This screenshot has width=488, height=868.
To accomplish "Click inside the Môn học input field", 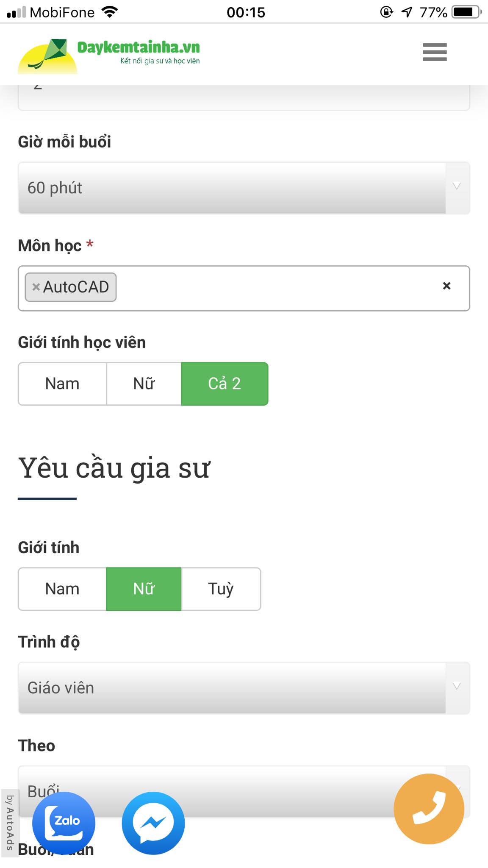I will 275,287.
